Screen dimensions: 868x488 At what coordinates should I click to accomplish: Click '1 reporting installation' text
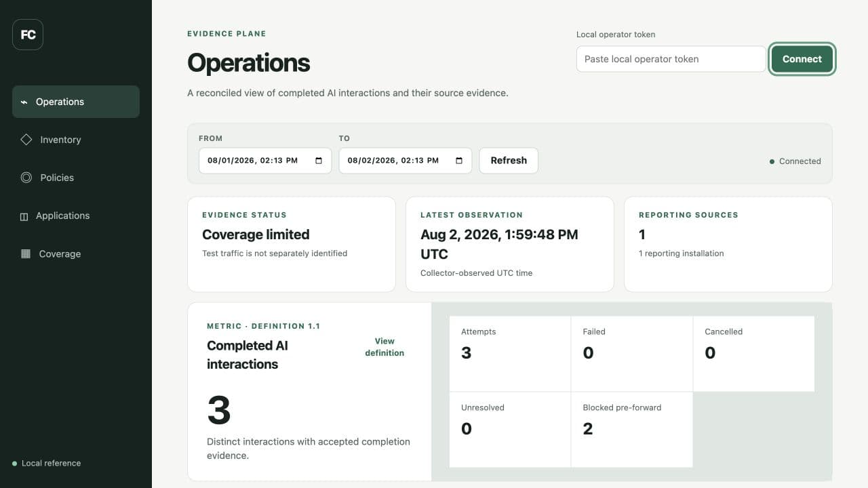[x=682, y=253]
